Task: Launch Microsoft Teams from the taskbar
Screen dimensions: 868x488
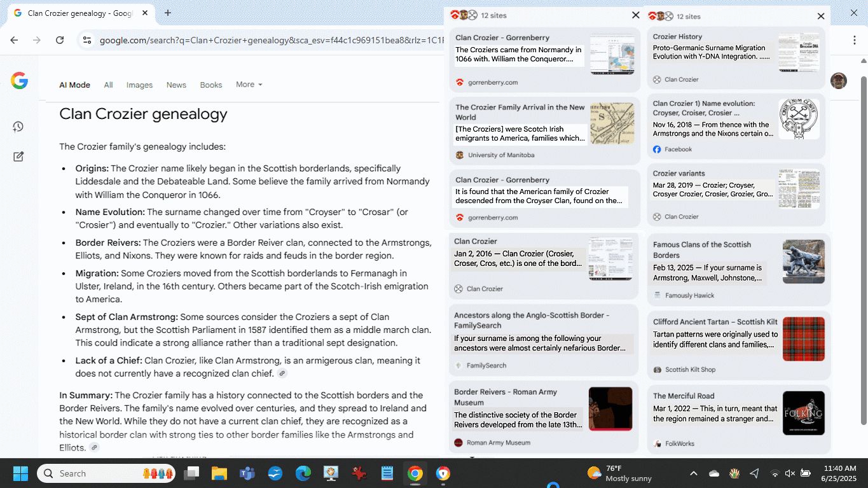Action: point(247,473)
